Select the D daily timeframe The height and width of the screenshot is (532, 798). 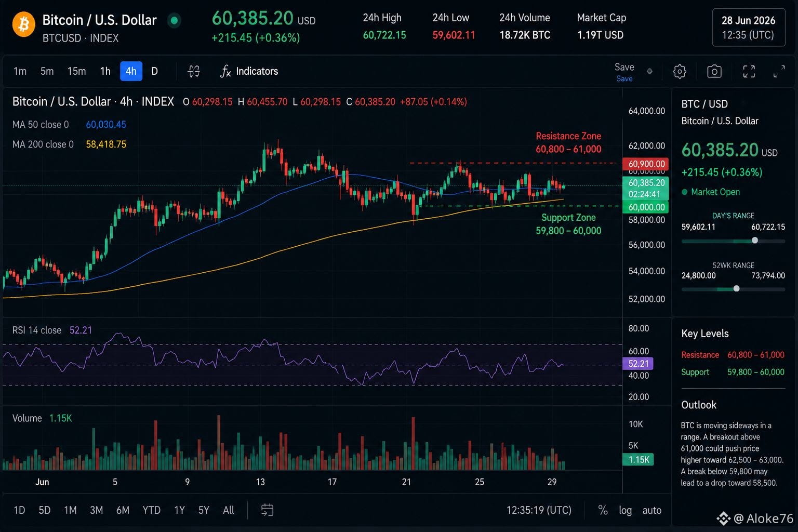pos(154,71)
